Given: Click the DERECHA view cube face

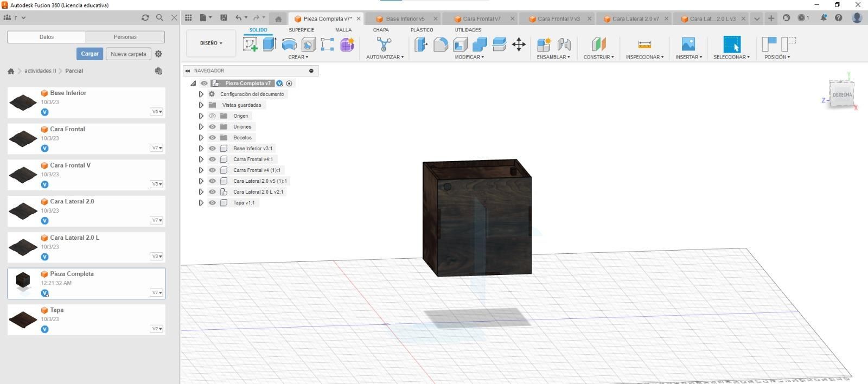Looking at the screenshot, I should 842,95.
